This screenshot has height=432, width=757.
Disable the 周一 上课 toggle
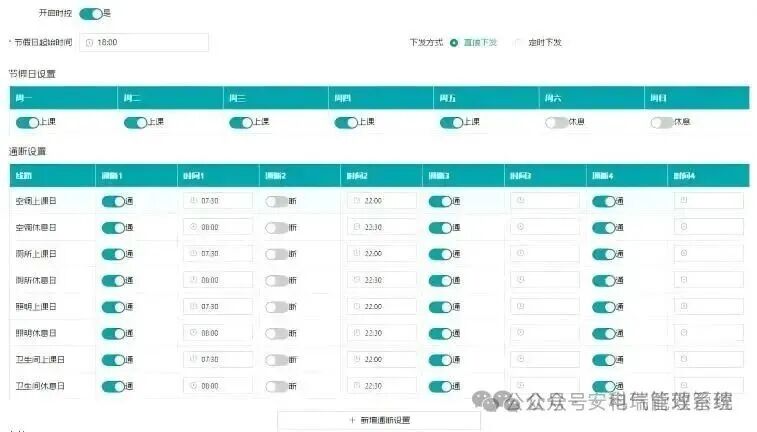(27, 122)
